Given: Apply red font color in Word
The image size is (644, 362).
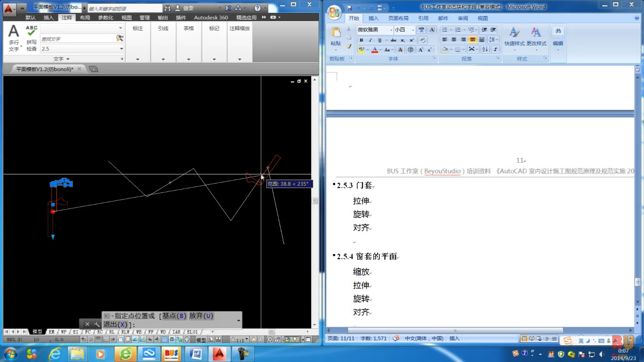Looking at the screenshot, I should tap(374, 49).
